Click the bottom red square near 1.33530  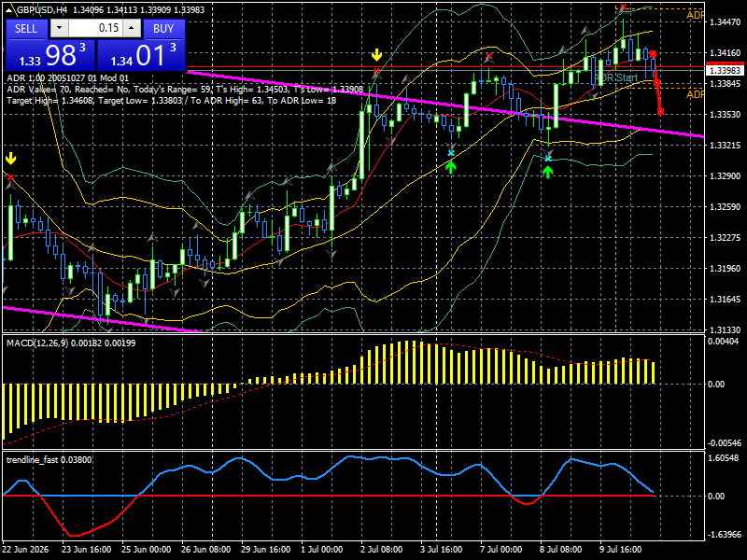coord(660,112)
